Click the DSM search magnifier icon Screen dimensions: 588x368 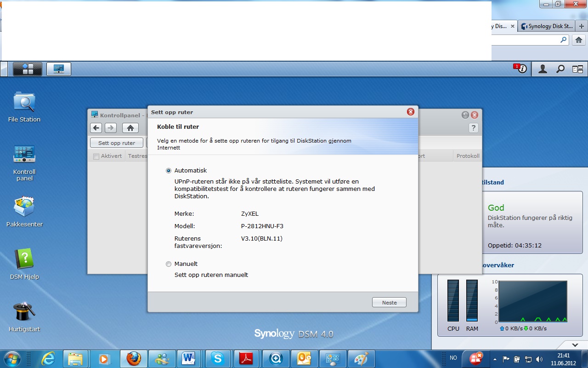click(560, 69)
